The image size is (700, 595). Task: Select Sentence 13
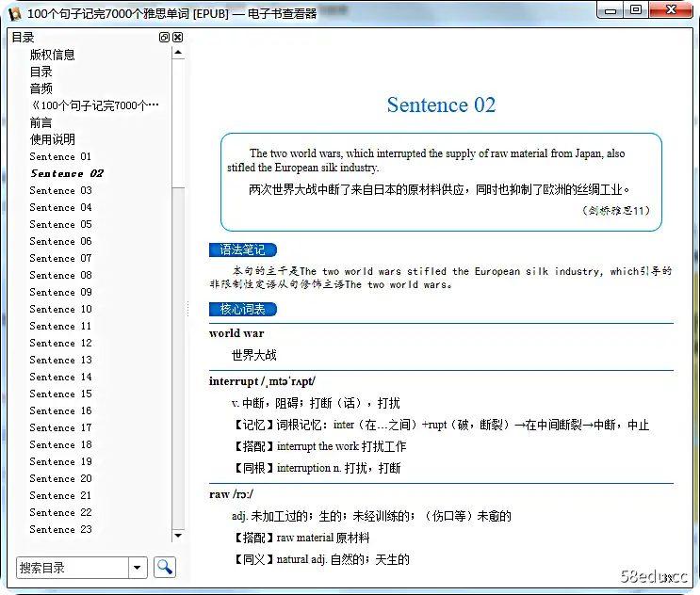[60, 360]
